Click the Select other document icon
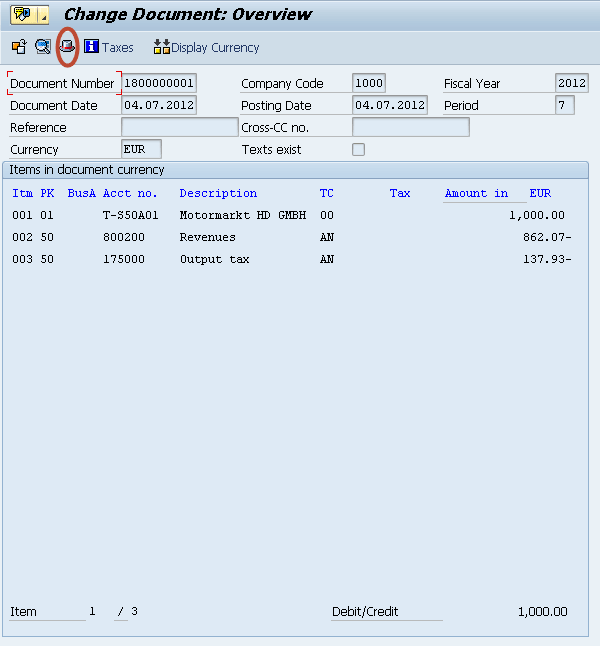 coord(19,47)
